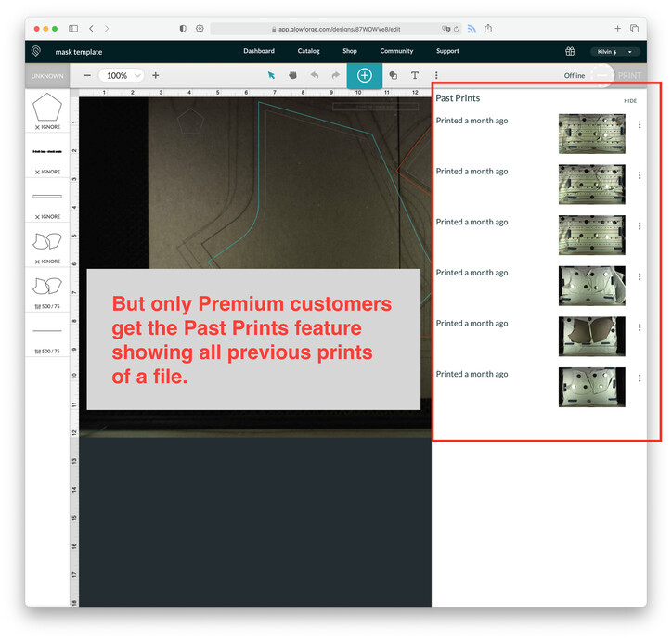Open the toolbar more options menu
The height and width of the screenshot is (640, 672).
tap(436, 75)
